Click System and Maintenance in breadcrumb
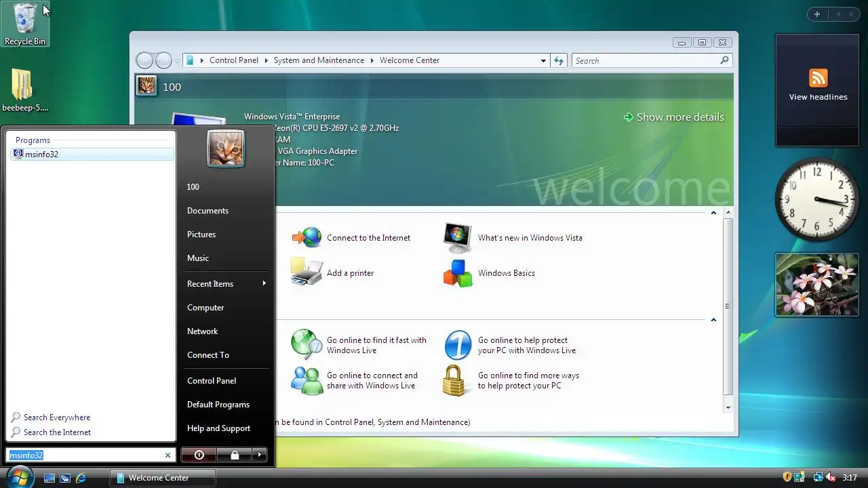This screenshot has height=488, width=868. click(x=319, y=60)
